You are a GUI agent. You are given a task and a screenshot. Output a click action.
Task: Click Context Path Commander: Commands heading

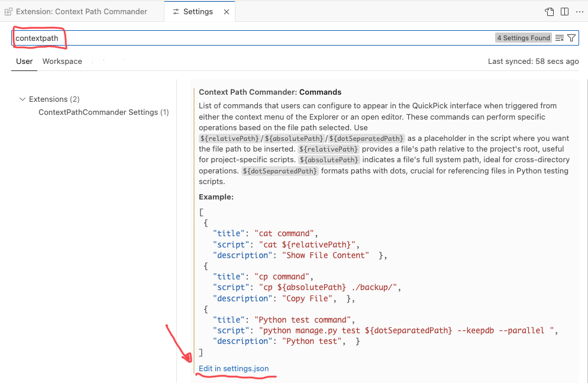(x=270, y=92)
